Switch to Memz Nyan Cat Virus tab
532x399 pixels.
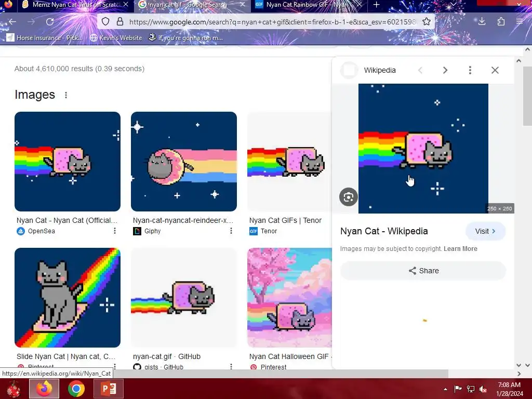point(71,5)
